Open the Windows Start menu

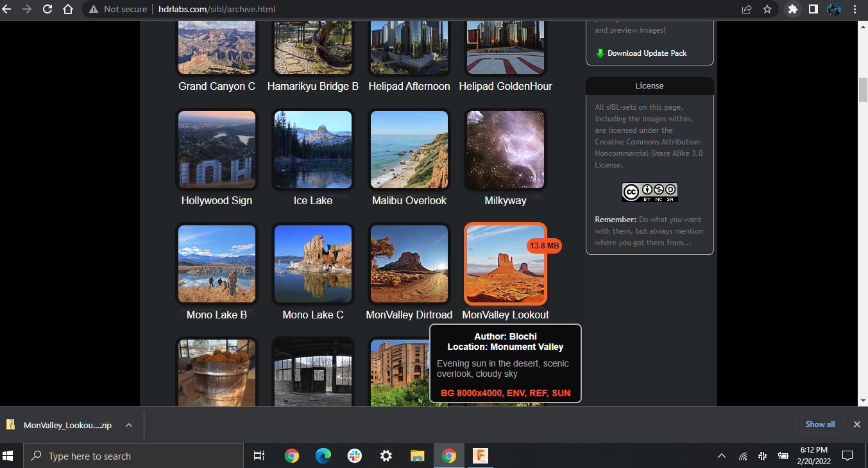(9, 456)
